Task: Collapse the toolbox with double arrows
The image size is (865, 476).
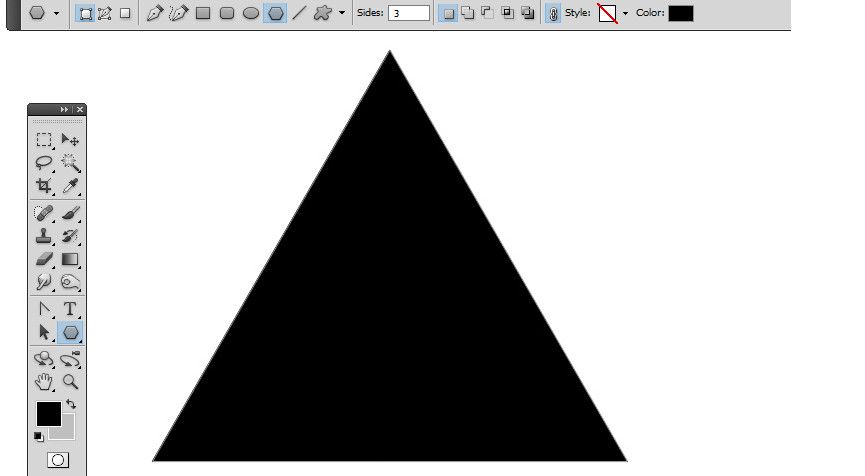Action: [x=65, y=109]
